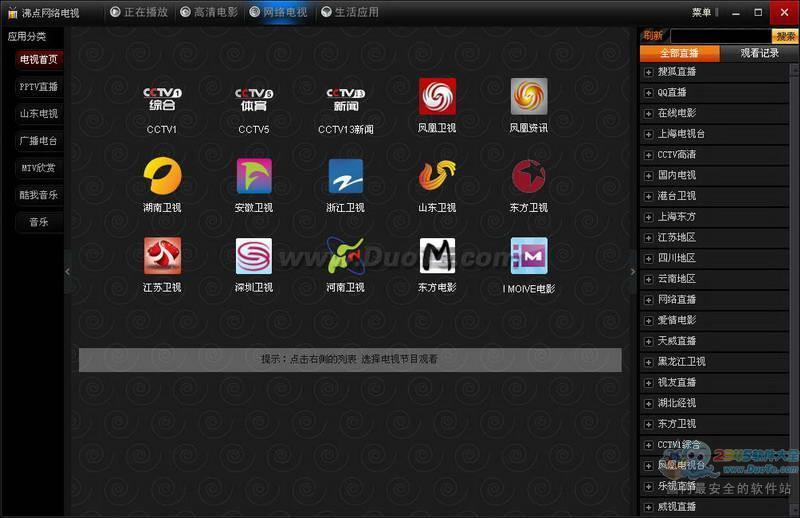
Task: Open the 东方卫视 star logo icon
Action: point(529,176)
